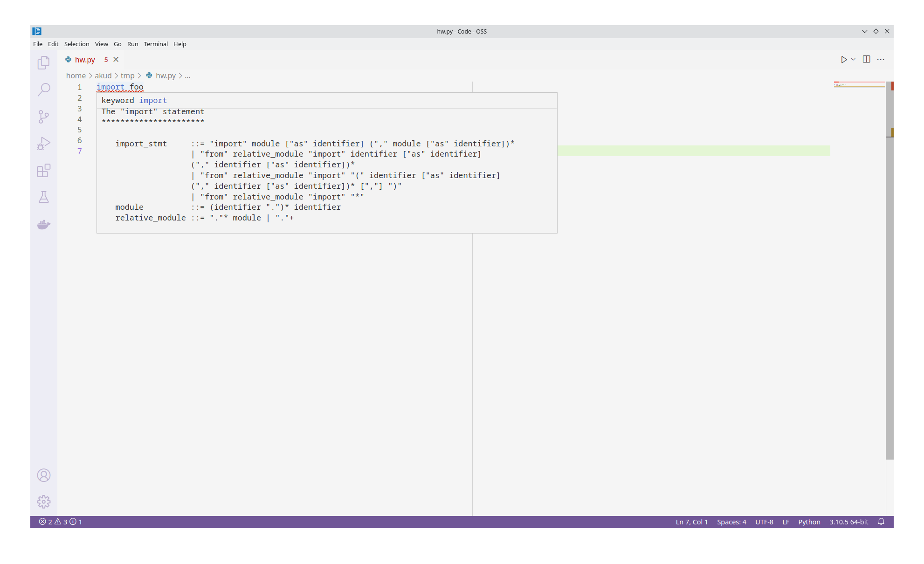Close the hw.py editor tab
The width and height of the screenshot is (924, 564).
[x=116, y=60]
